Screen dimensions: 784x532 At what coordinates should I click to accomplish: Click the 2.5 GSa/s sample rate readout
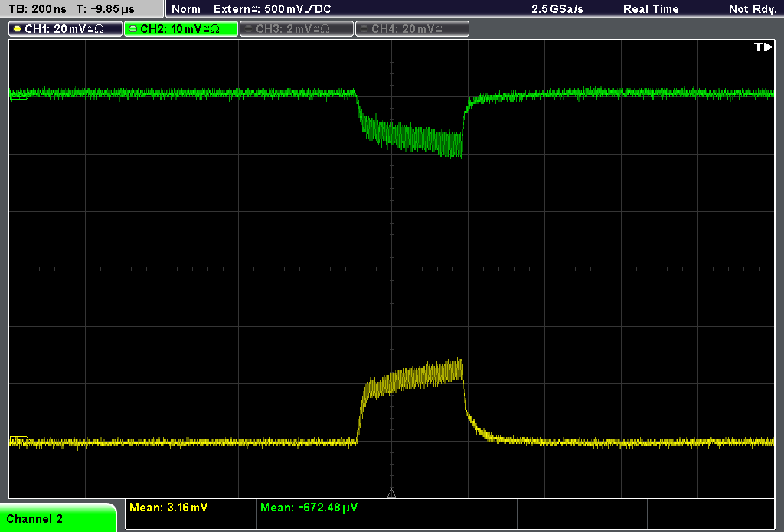click(557, 9)
